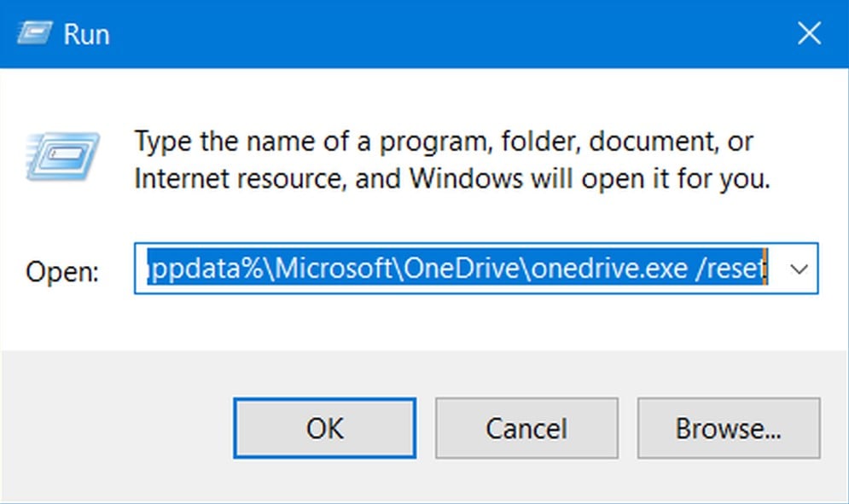Cancel the Run dialog

pyautogui.click(x=526, y=428)
